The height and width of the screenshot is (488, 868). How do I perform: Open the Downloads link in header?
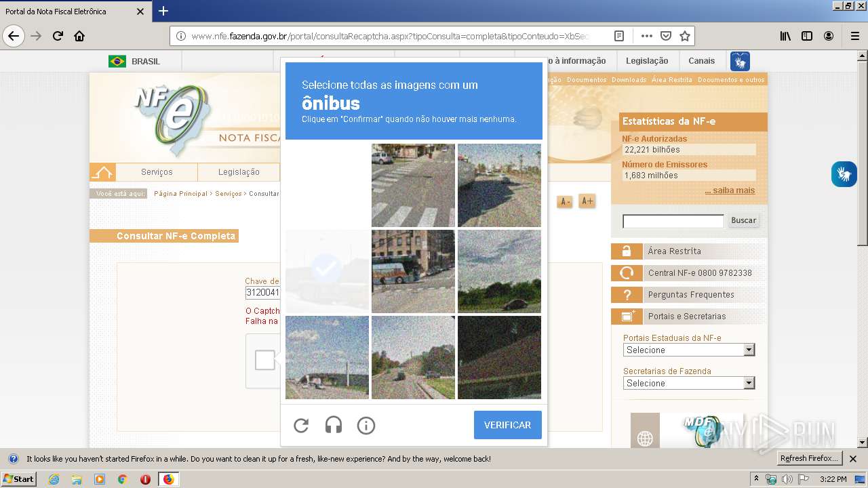pos(629,80)
